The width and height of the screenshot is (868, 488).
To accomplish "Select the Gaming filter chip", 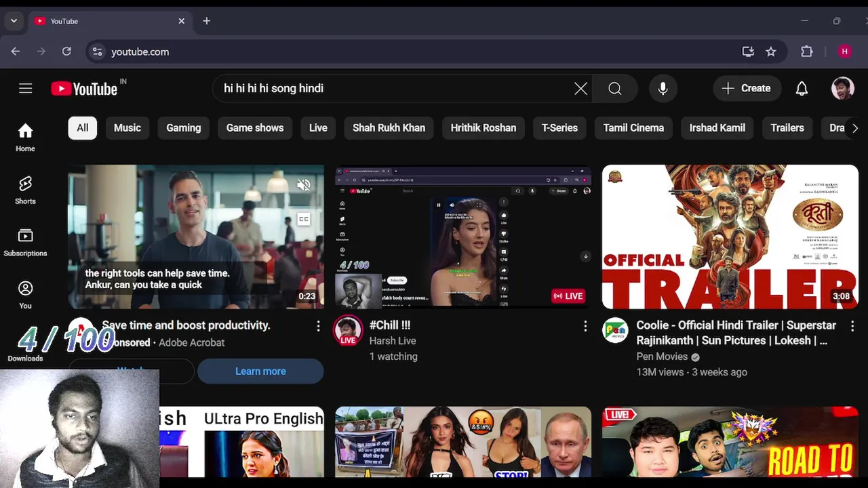I will 184,127.
